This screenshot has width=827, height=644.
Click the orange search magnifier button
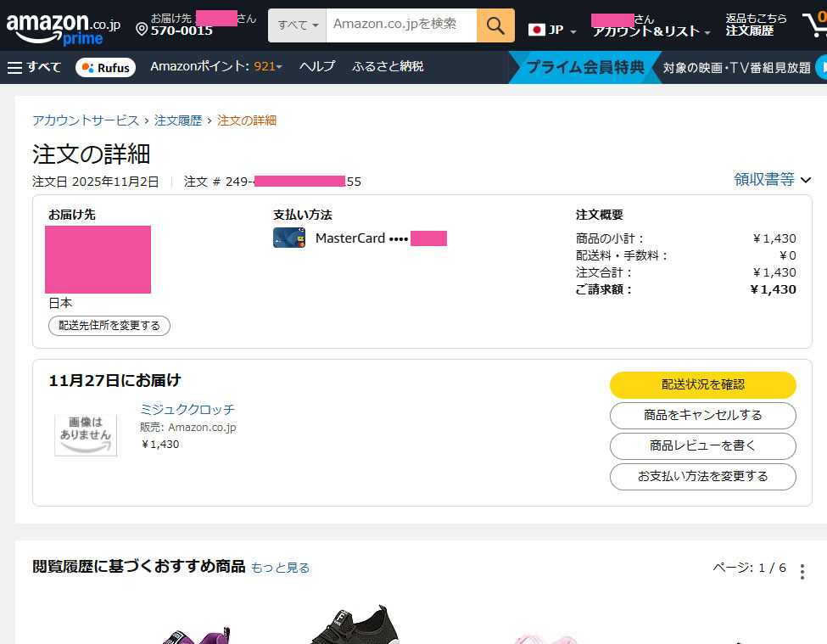click(x=495, y=25)
